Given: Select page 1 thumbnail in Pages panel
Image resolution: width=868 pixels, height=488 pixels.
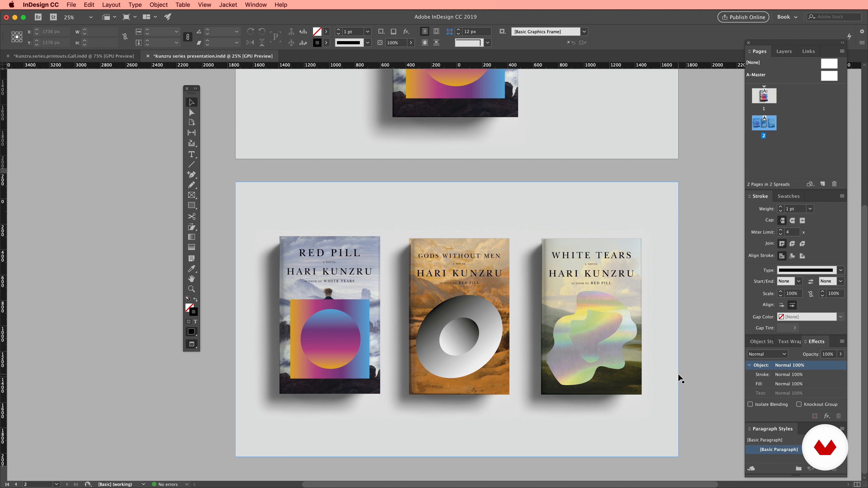Looking at the screenshot, I should tap(764, 96).
